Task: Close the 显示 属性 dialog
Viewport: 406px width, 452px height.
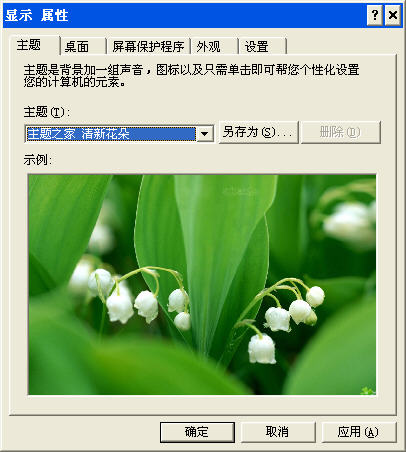Action: (x=393, y=15)
